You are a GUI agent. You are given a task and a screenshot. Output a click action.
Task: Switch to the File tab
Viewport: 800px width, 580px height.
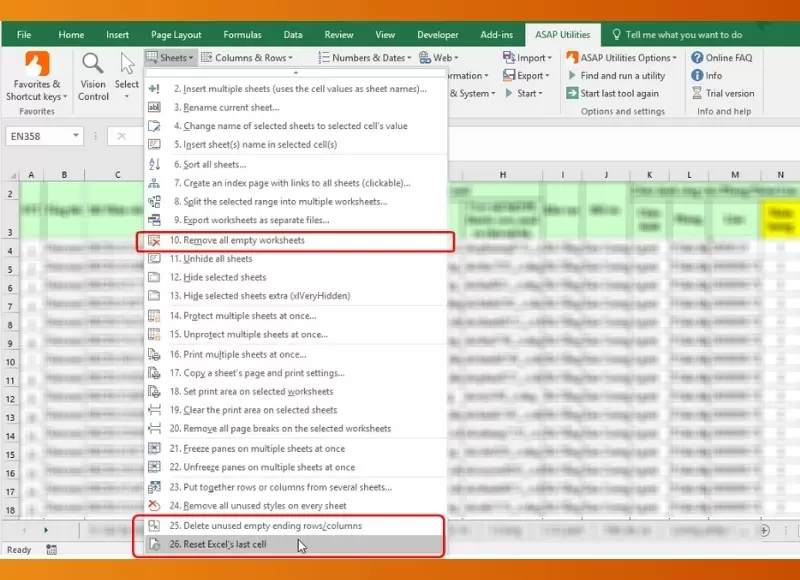pos(24,35)
